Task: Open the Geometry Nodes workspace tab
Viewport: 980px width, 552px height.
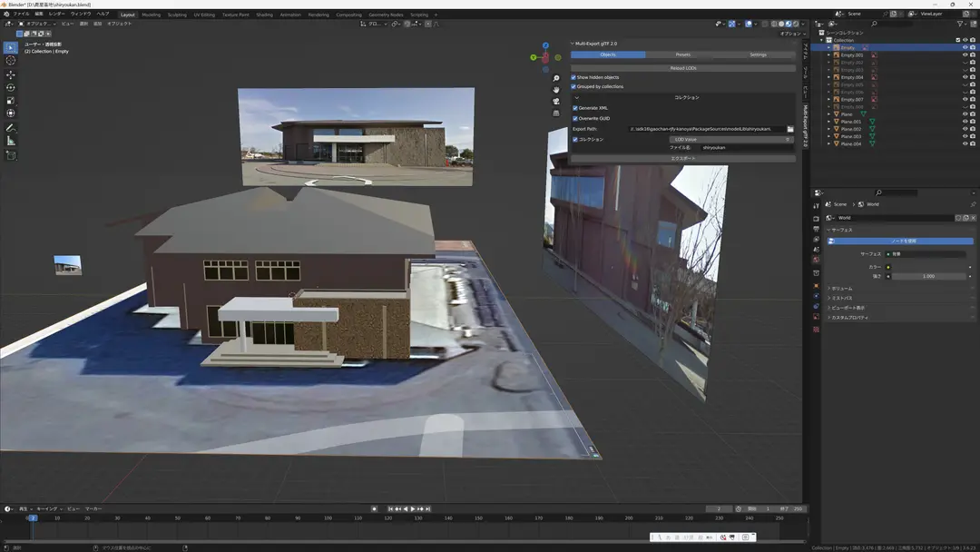Action: (x=386, y=15)
